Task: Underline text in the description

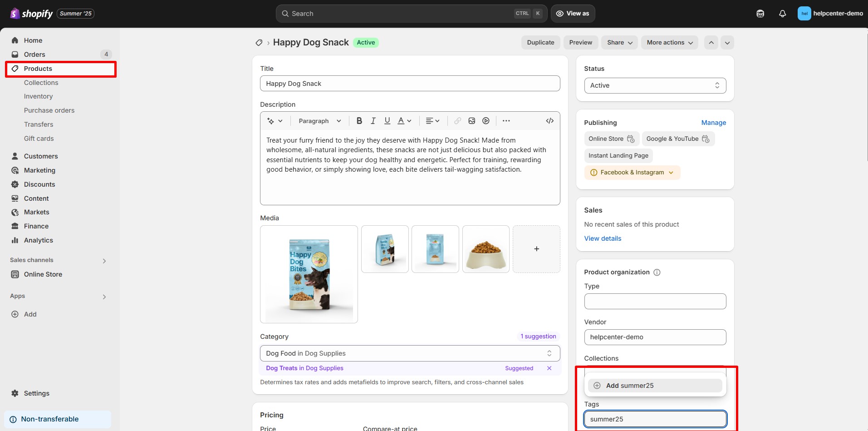Action: click(387, 121)
